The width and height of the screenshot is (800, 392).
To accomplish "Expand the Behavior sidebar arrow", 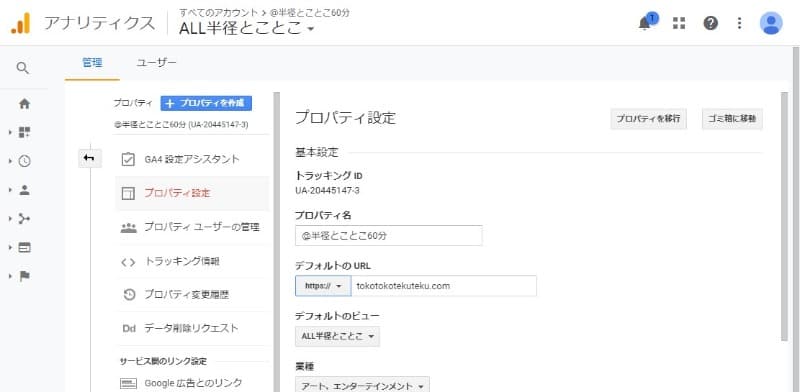I will coord(10,248).
